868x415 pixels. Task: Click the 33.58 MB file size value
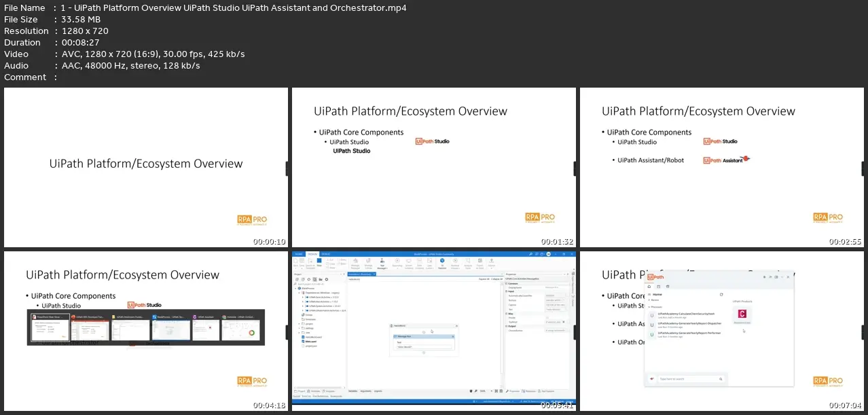[x=82, y=19]
